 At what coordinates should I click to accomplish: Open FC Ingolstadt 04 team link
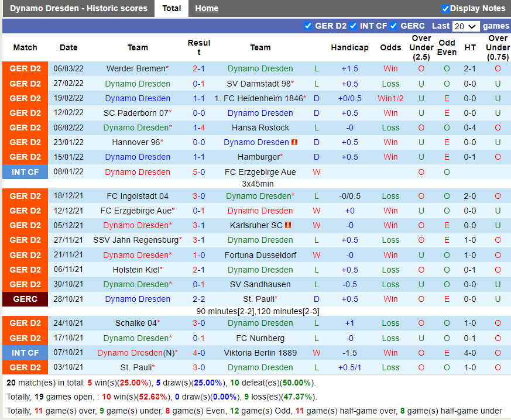(138, 196)
